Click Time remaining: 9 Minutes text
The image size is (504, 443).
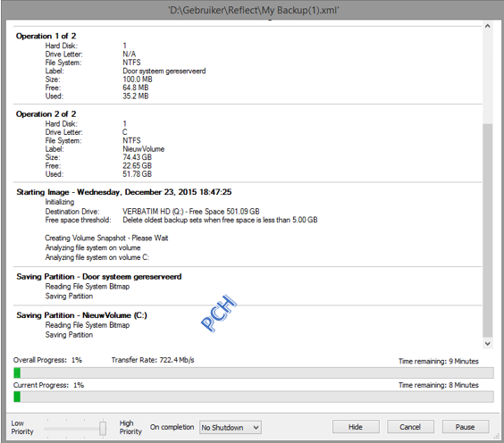[x=439, y=362]
